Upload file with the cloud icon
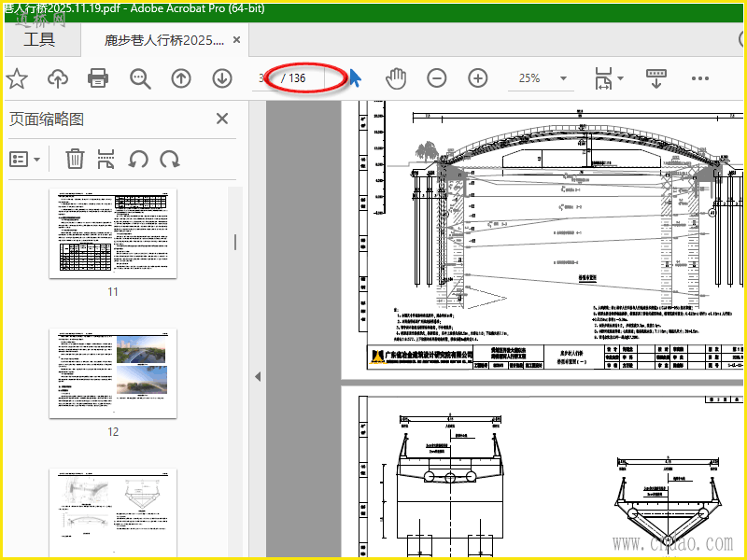The height and width of the screenshot is (560, 747). pos(58,78)
